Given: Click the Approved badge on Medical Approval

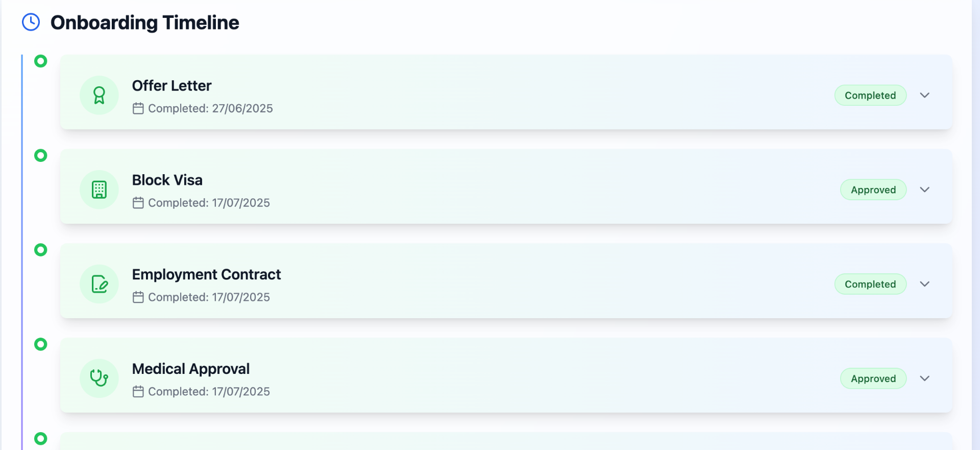Looking at the screenshot, I should pyautogui.click(x=873, y=378).
